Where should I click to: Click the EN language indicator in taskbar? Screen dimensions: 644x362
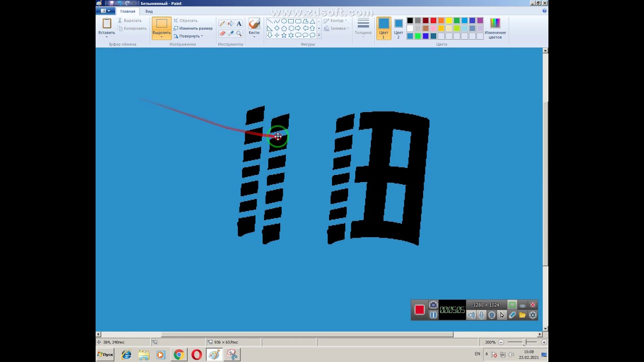(x=477, y=354)
